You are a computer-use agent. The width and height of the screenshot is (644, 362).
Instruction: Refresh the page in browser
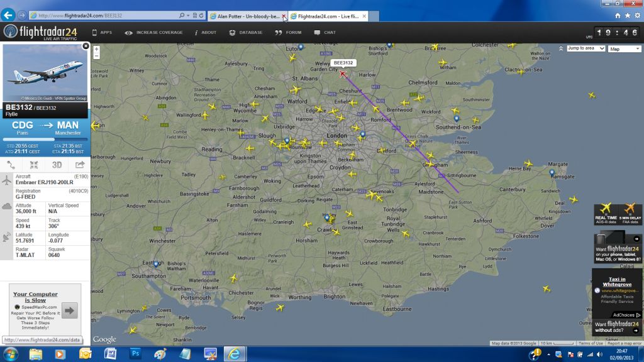point(201,16)
